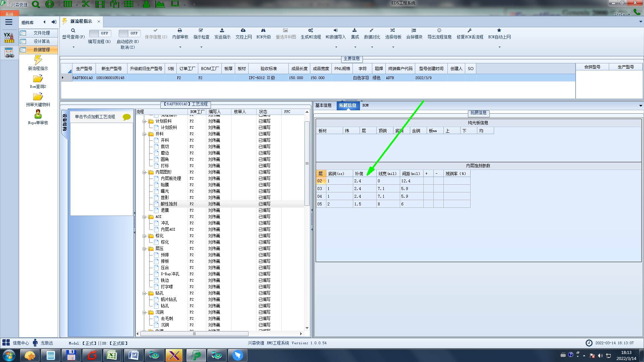Click the 导出流程信息 smiley icon

pyautogui.click(x=439, y=31)
